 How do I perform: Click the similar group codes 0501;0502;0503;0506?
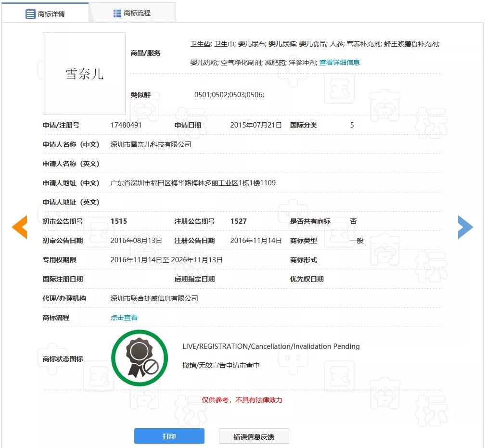(229, 95)
